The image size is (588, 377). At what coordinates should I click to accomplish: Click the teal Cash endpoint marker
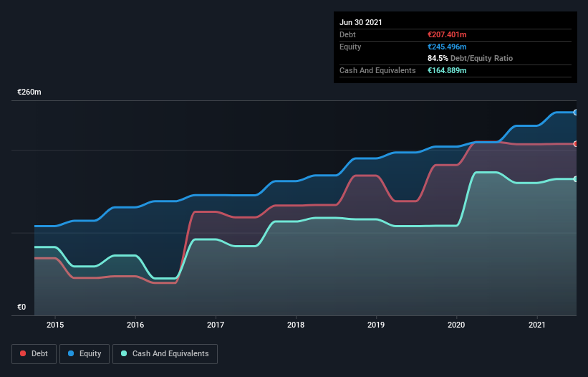(x=576, y=179)
